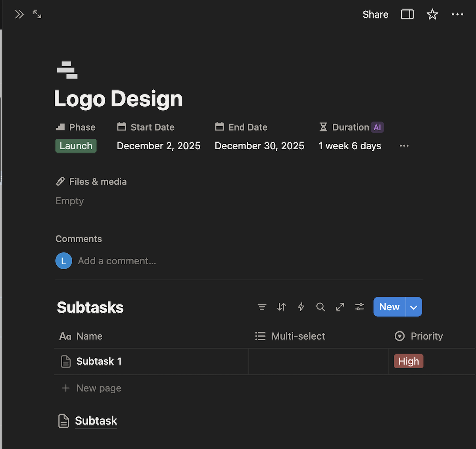Click the High priority tag on Subtask 1
The width and height of the screenshot is (476, 449).
409,361
